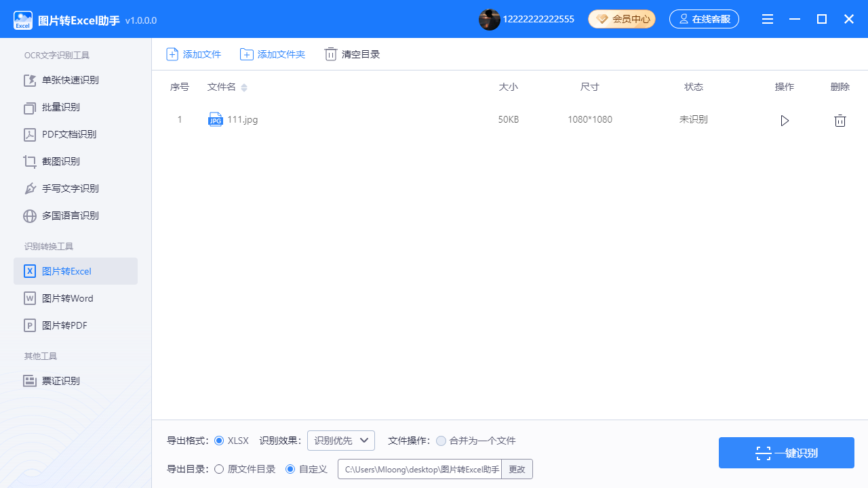Viewport: 868px width, 488px height.
Task: Open 在线客服 customer service
Action: point(704,19)
